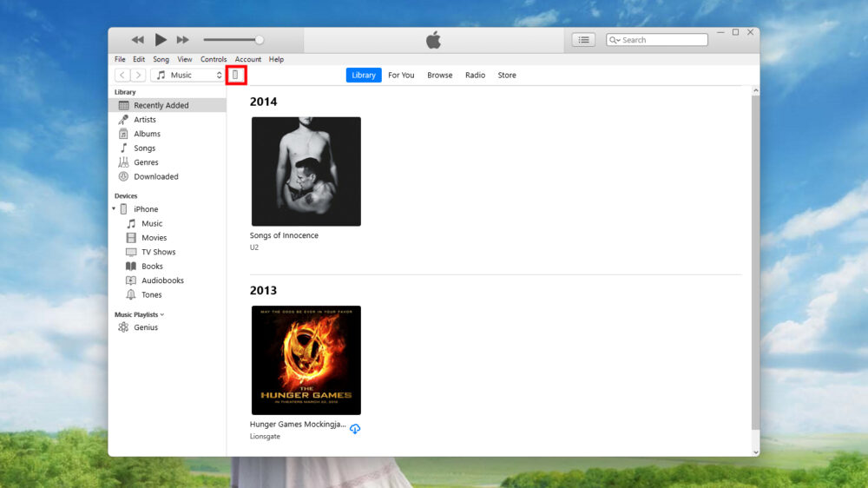Click the Hunger Games Mockingja... album title
This screenshot has width=868, height=488.
(298, 425)
